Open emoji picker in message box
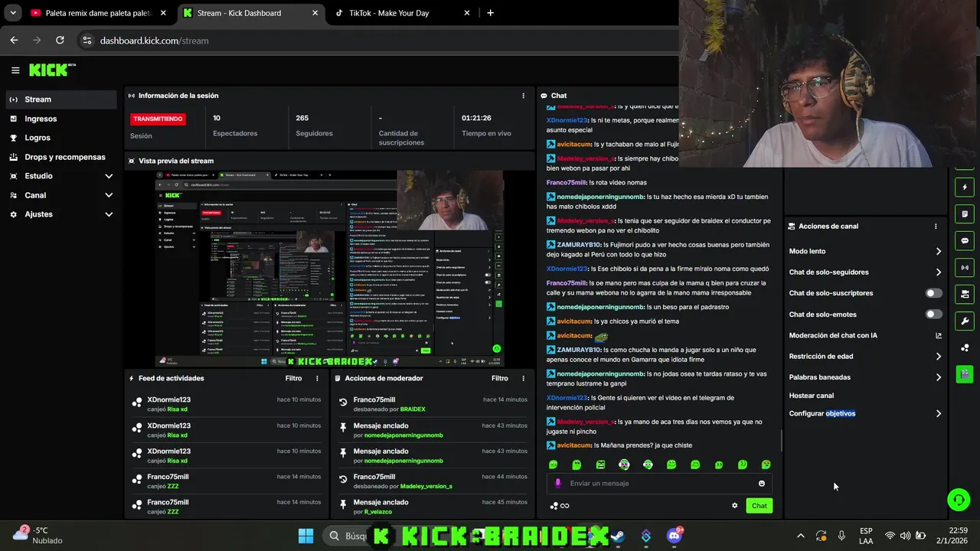This screenshot has width=980, height=551. 761,484
